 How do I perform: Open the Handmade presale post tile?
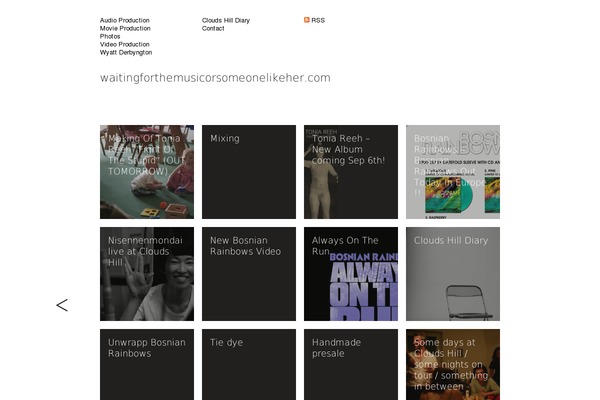pos(351,364)
